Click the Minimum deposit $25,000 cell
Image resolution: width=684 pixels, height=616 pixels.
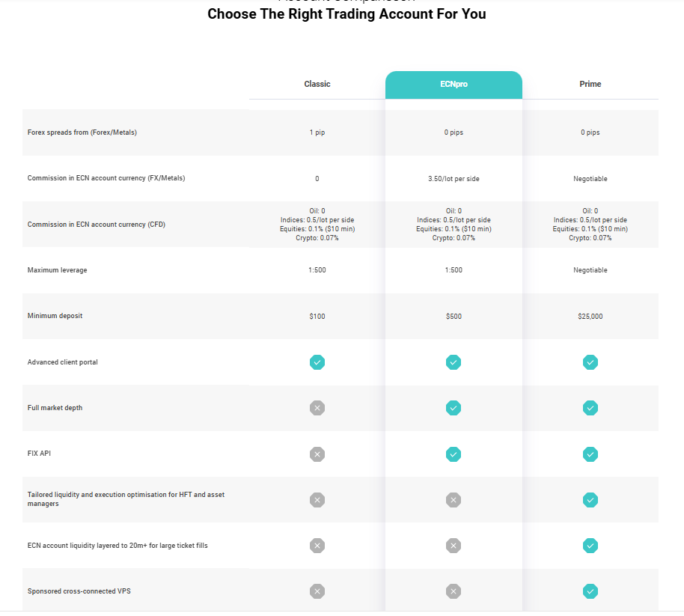click(x=590, y=316)
